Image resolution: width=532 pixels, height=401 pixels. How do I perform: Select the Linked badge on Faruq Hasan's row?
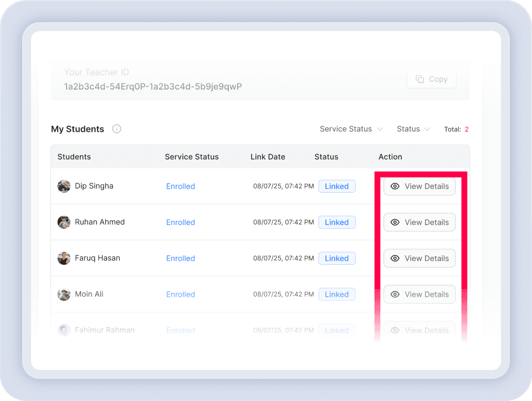337,258
